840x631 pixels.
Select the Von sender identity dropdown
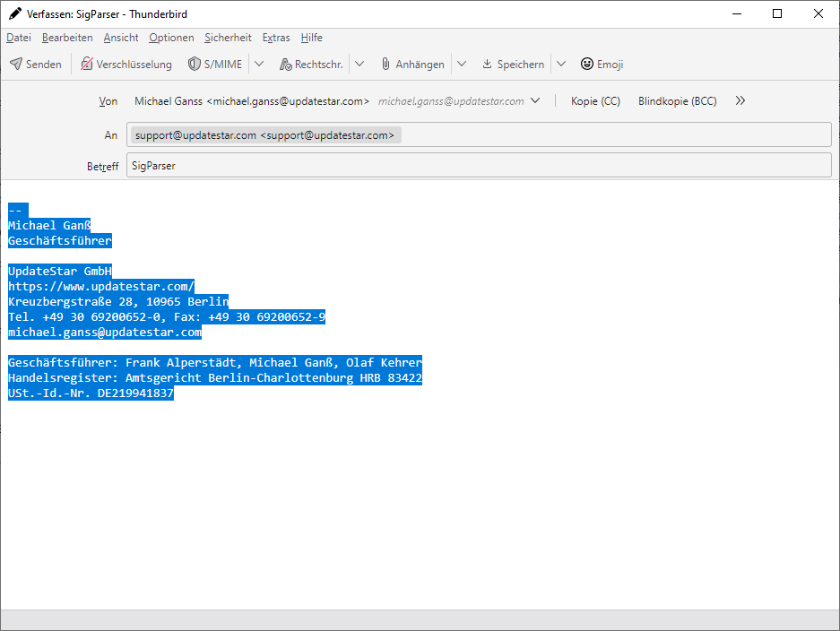pos(337,101)
